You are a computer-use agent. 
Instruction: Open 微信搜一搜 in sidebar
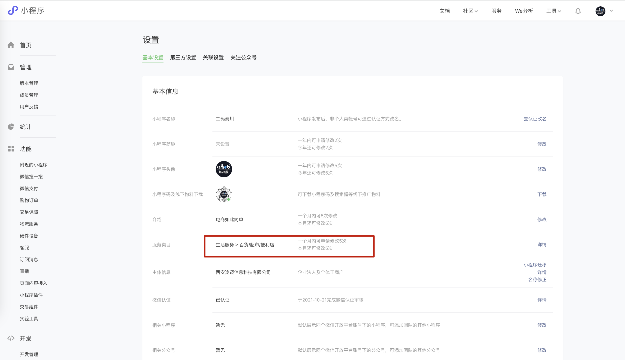[31, 177]
